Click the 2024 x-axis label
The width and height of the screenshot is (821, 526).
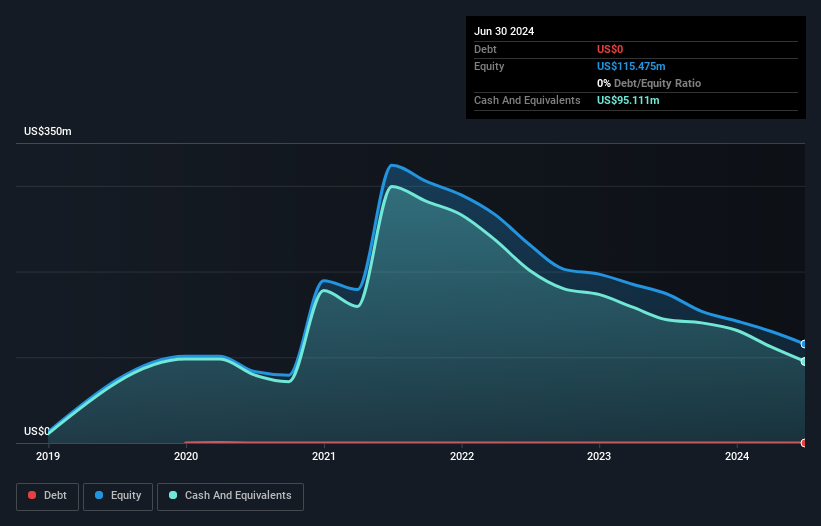737,456
